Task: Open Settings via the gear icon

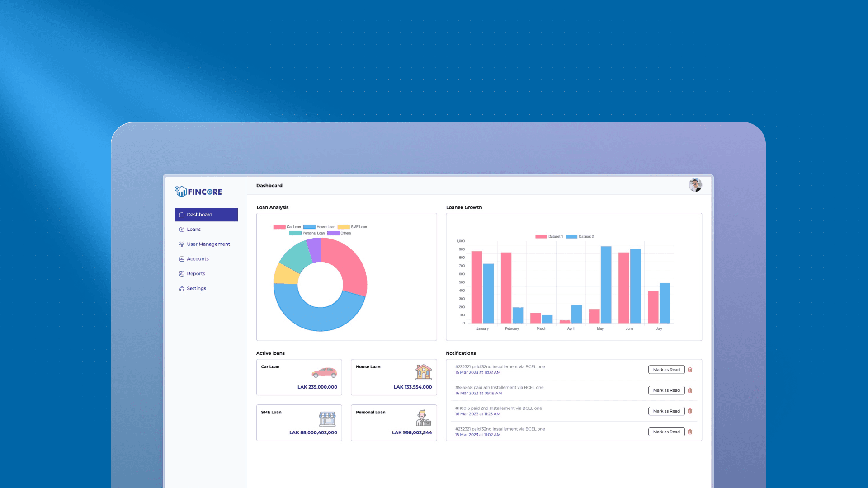Action: click(x=182, y=288)
